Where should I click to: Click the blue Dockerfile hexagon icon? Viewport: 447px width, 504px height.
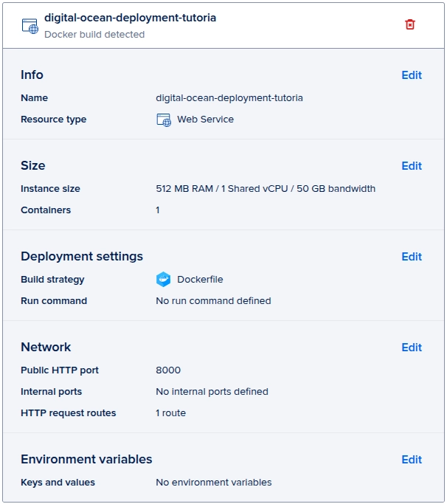pos(163,280)
